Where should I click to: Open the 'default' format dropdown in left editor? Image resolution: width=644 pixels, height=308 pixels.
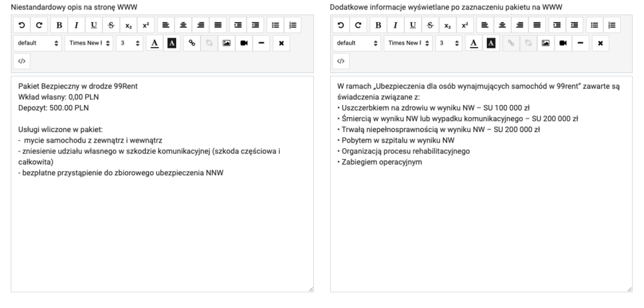point(38,43)
